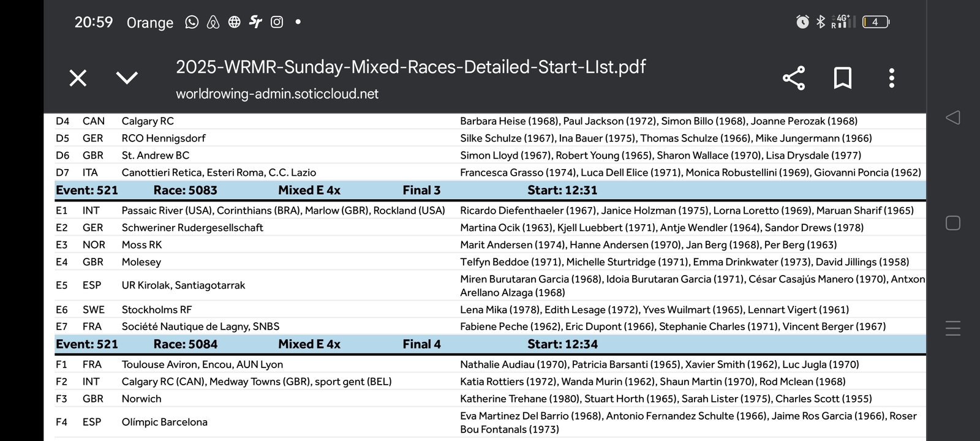Tap the share icon
The width and height of the screenshot is (980, 441).
[793, 78]
